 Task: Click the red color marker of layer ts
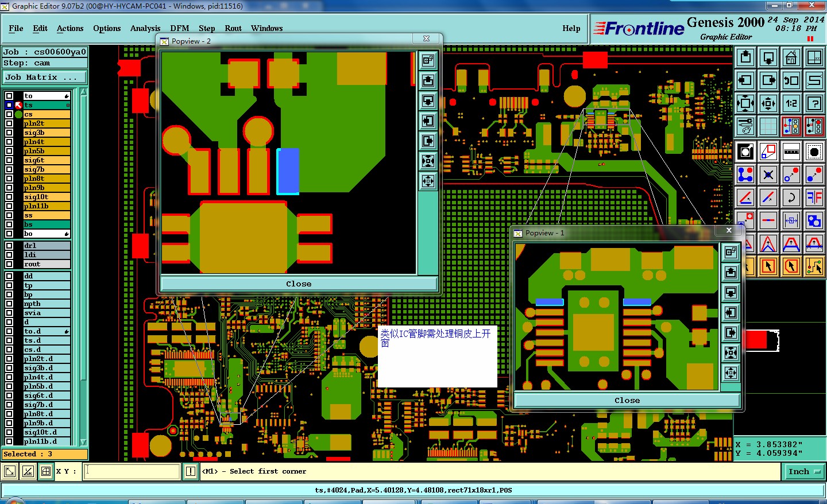18,105
